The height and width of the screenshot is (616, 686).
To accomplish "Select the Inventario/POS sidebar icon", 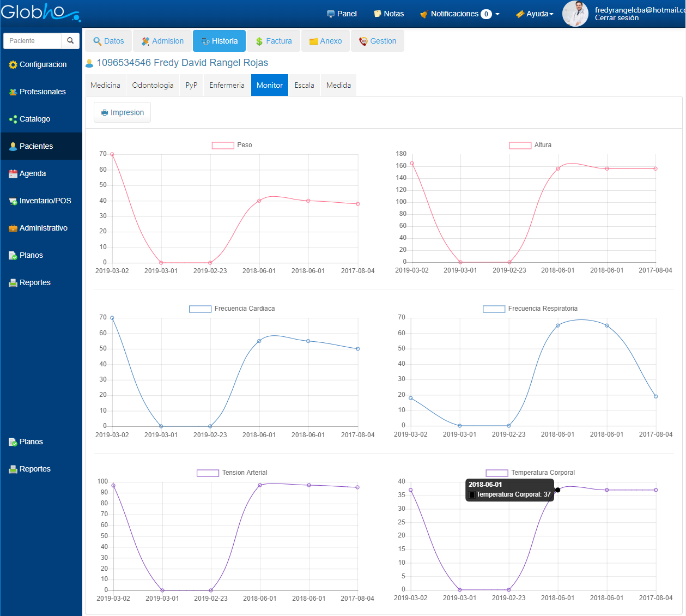I will click(13, 201).
